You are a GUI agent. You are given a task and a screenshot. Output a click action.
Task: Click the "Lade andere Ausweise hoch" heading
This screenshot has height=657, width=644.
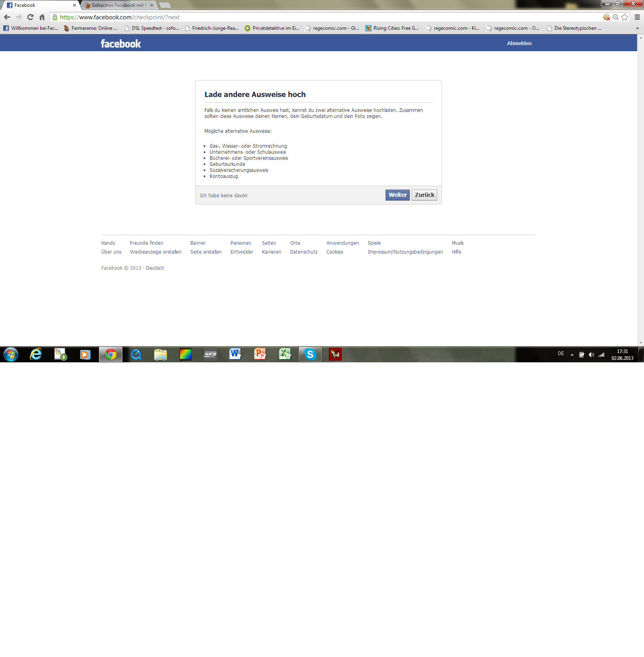255,95
